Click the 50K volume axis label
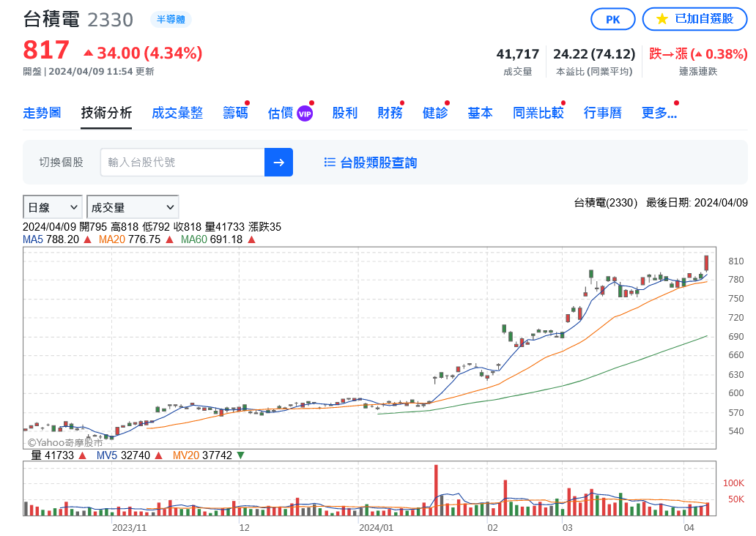Image resolution: width=756 pixels, height=536 pixels. [736, 499]
